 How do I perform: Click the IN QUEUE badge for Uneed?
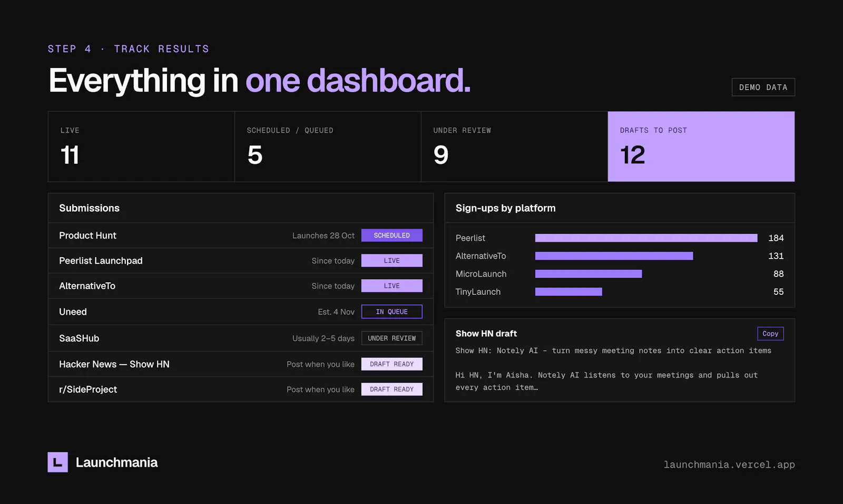[392, 312]
